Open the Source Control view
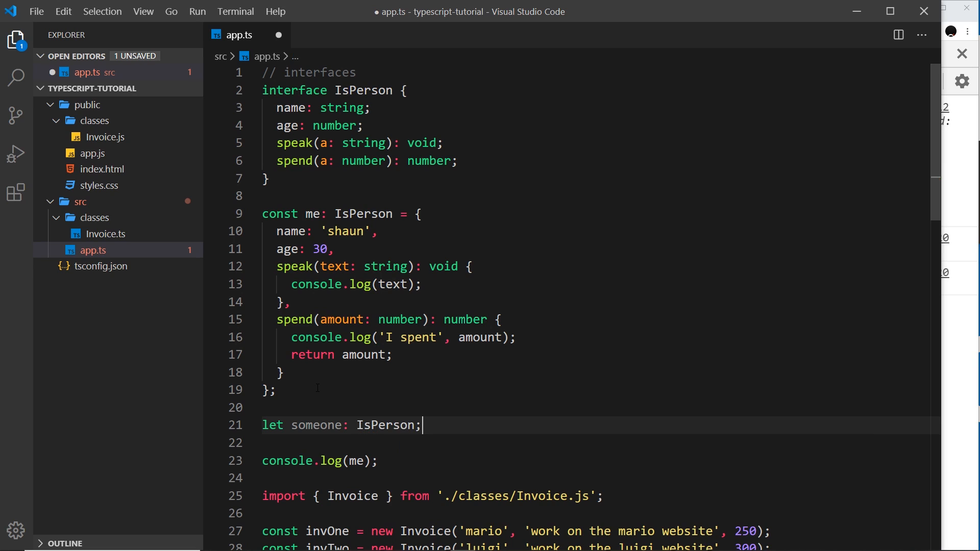Image resolution: width=980 pixels, height=551 pixels. click(16, 115)
